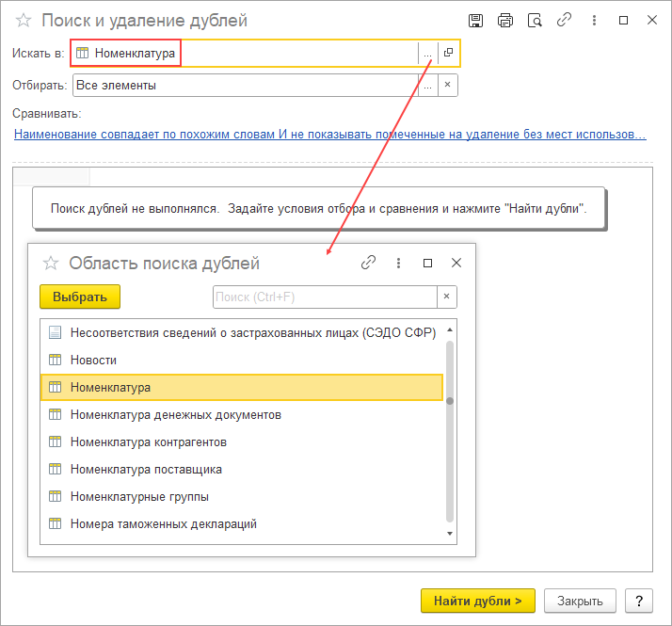Open ellipsis button of "Отбирать" field
The width and height of the screenshot is (672, 626).
point(427,86)
